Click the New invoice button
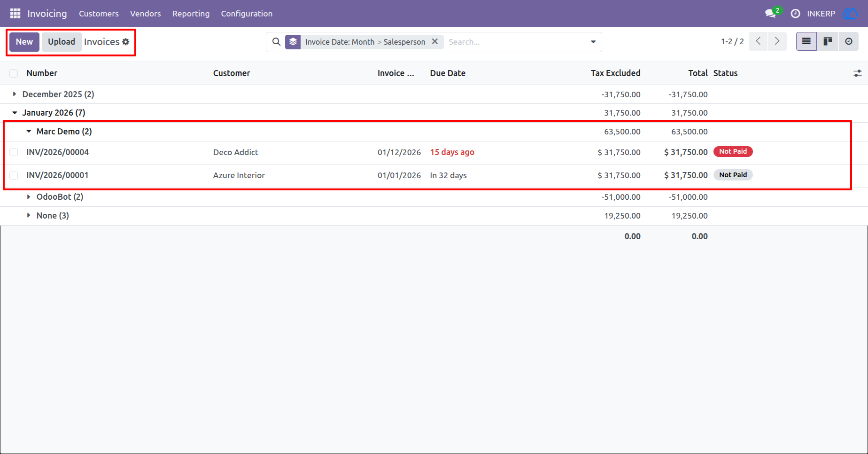Image resolution: width=868 pixels, height=454 pixels. (x=24, y=42)
